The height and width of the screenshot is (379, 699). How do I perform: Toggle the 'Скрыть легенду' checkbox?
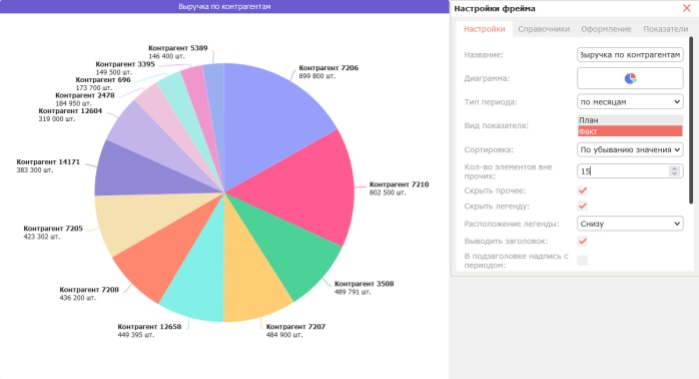(x=582, y=206)
